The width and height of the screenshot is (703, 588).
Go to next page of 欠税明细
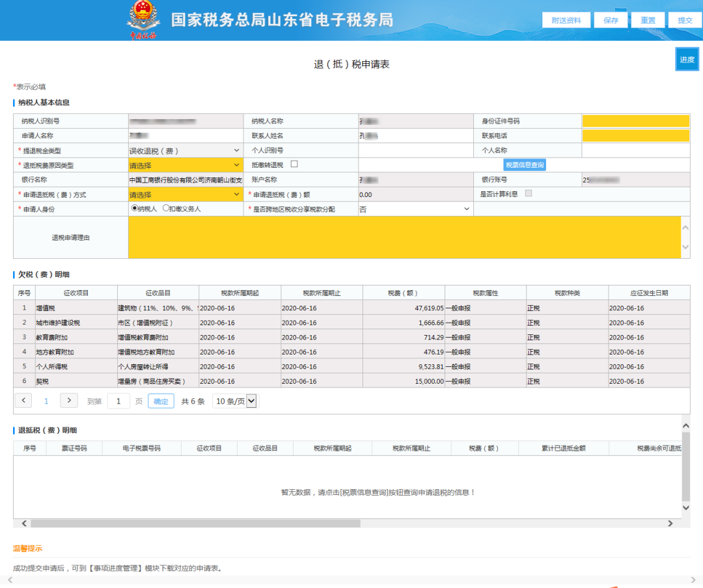pyautogui.click(x=69, y=400)
